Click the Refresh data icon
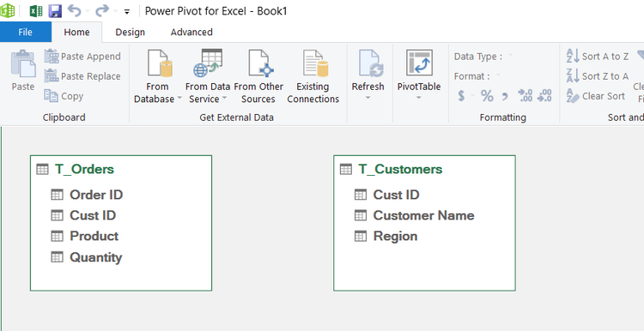The image size is (644, 331). 370,63
